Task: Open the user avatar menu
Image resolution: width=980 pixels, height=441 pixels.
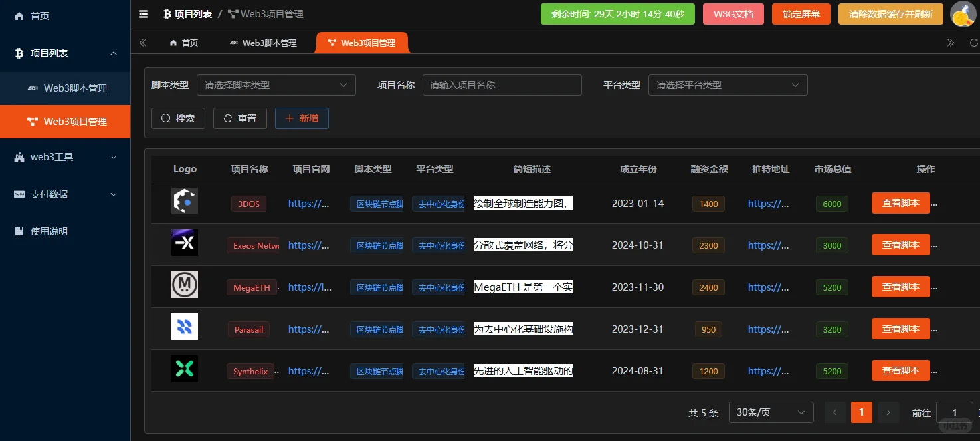Action: [963, 13]
